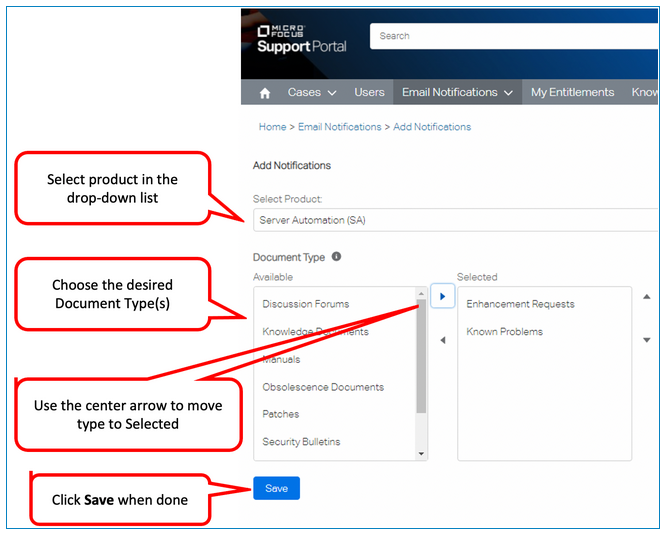Select Known Problems in the Selected list
The width and height of the screenshot is (666, 538).
point(504,331)
